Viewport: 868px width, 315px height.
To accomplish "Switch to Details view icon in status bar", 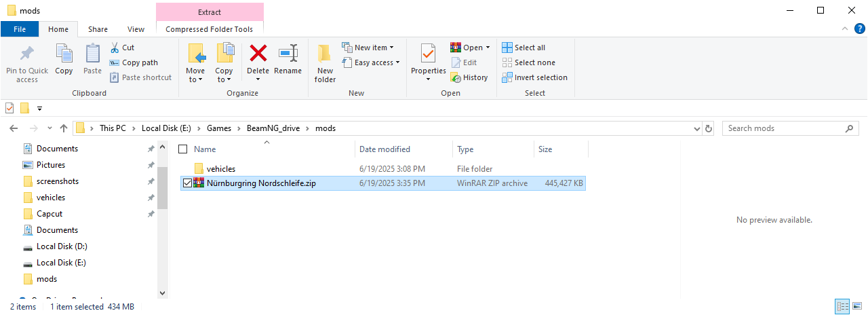I will [843, 307].
